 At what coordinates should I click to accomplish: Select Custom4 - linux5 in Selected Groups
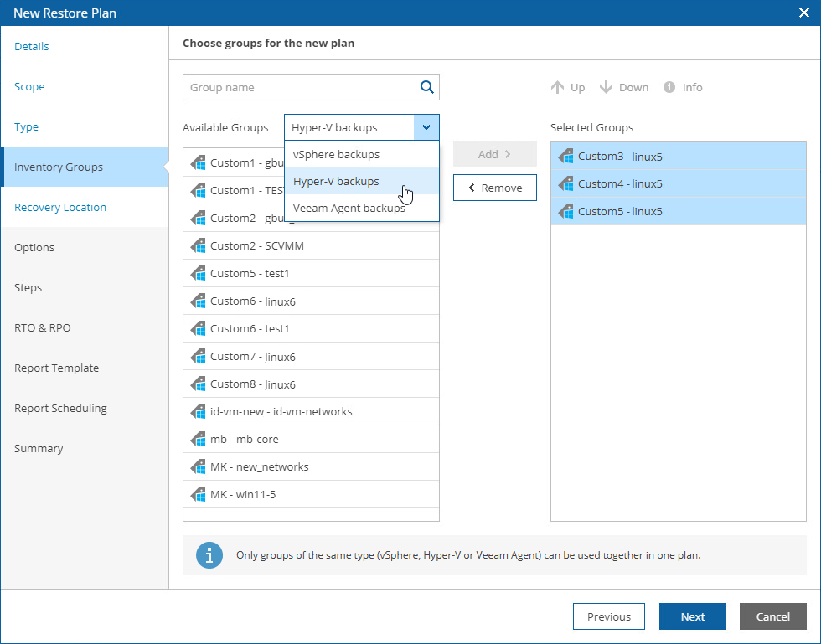pos(620,184)
